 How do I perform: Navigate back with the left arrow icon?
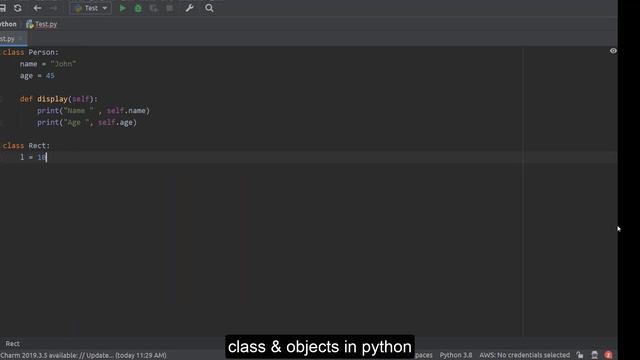click(x=38, y=8)
